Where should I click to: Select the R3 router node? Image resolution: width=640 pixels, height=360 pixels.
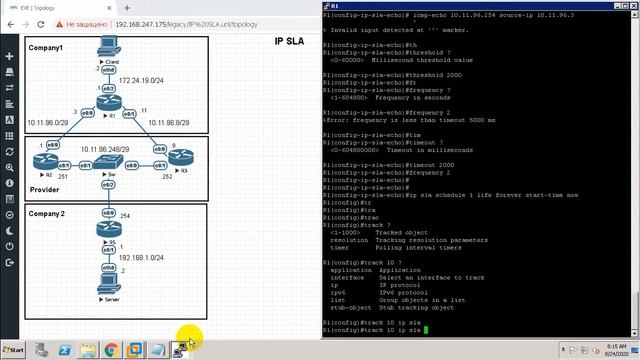click(181, 157)
